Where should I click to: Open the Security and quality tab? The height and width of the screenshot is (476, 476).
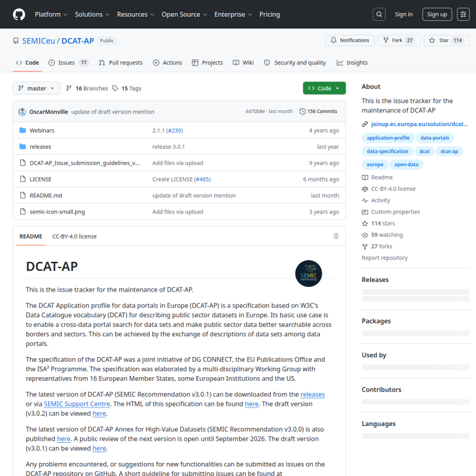[x=295, y=62]
